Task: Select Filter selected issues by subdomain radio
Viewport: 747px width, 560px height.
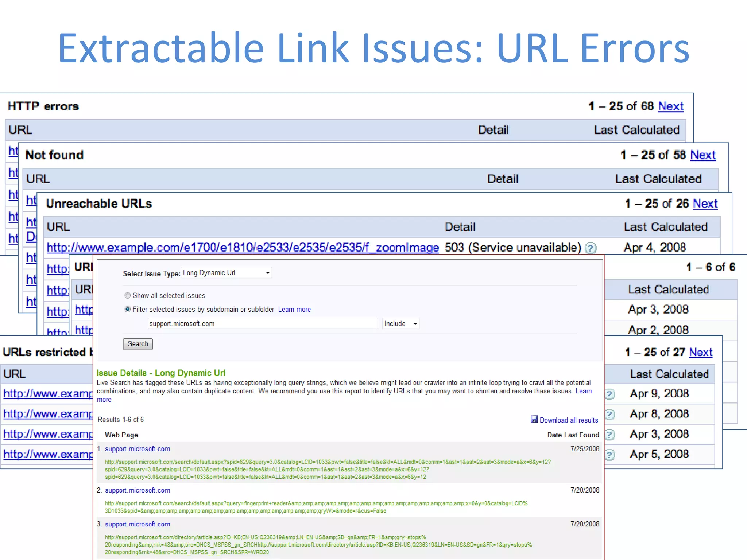Action: pos(127,309)
